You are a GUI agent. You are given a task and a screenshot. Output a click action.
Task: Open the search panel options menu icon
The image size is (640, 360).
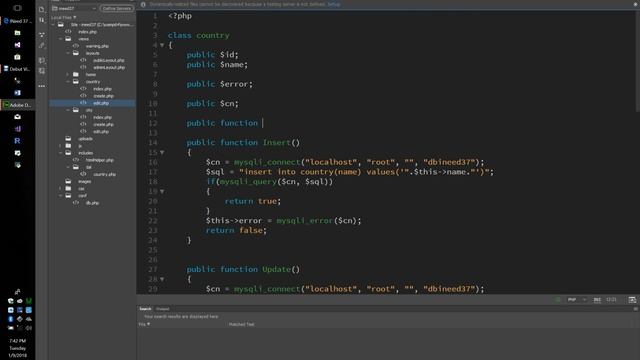(x=635, y=309)
